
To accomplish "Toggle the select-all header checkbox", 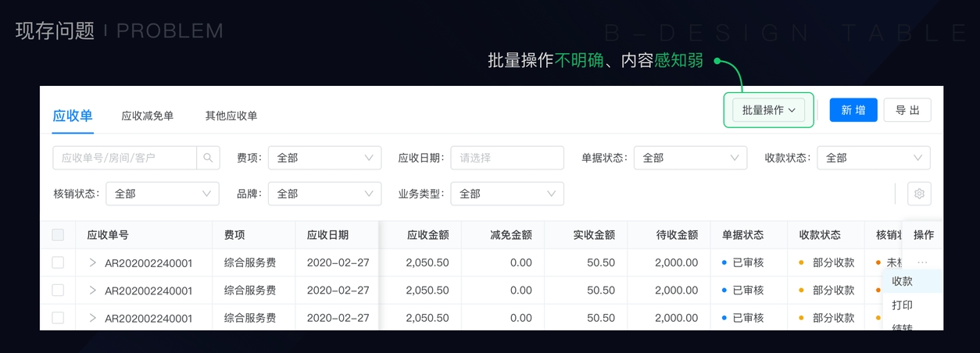I will pyautogui.click(x=58, y=234).
